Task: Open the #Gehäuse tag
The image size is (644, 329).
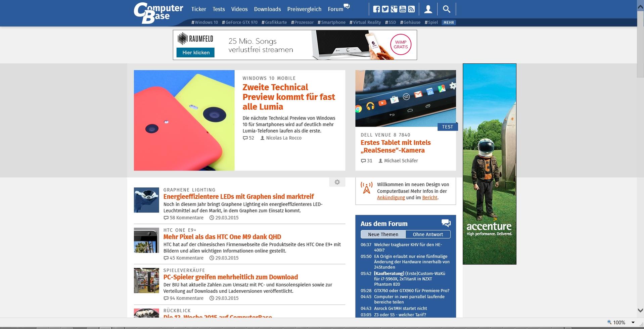Action: click(x=410, y=22)
